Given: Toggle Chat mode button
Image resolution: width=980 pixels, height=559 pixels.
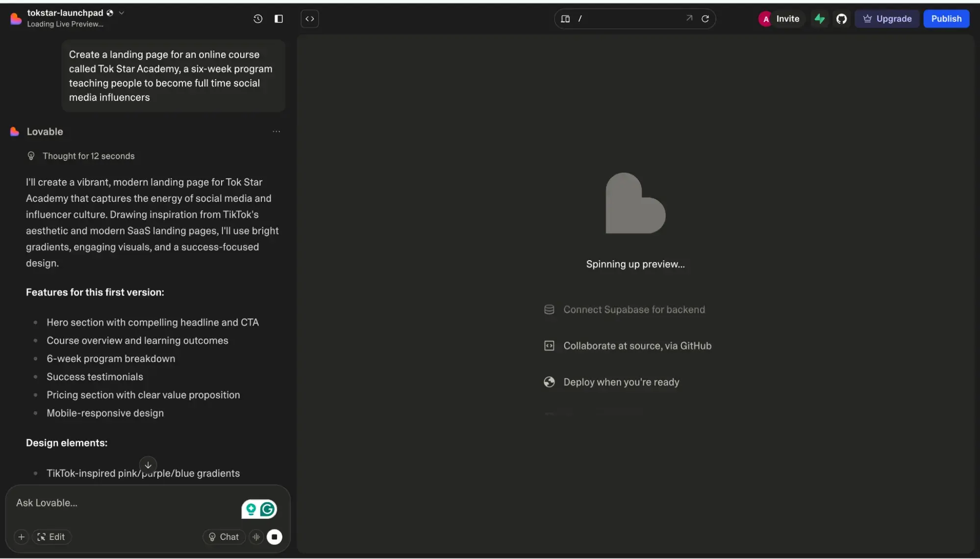Looking at the screenshot, I should (224, 537).
